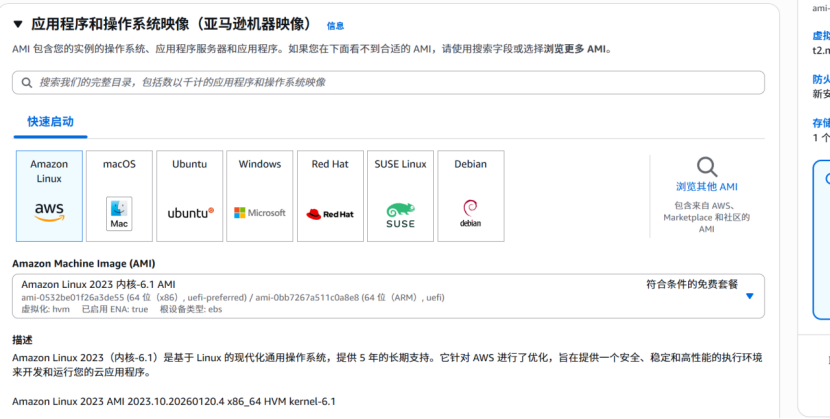Click the Microsoft Windows logo icon

(260, 213)
